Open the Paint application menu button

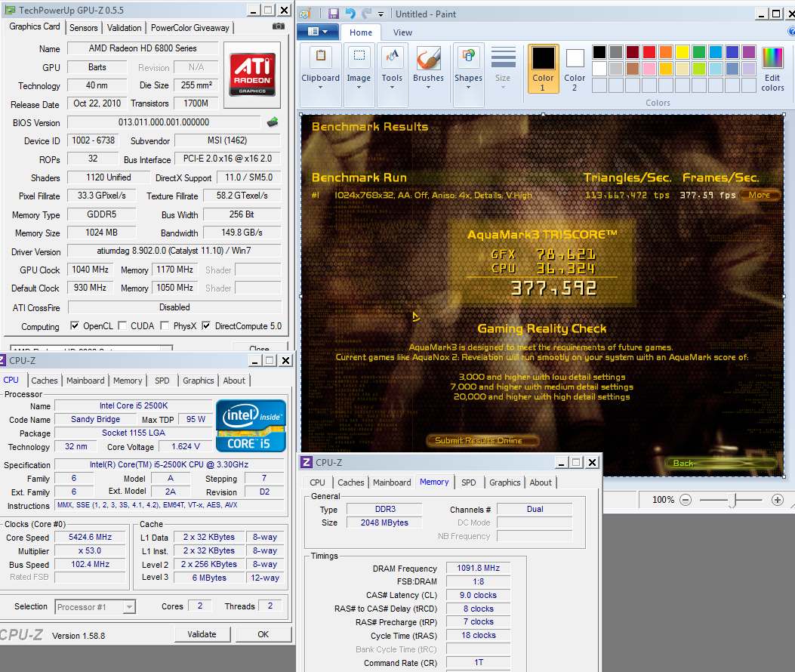[317, 32]
